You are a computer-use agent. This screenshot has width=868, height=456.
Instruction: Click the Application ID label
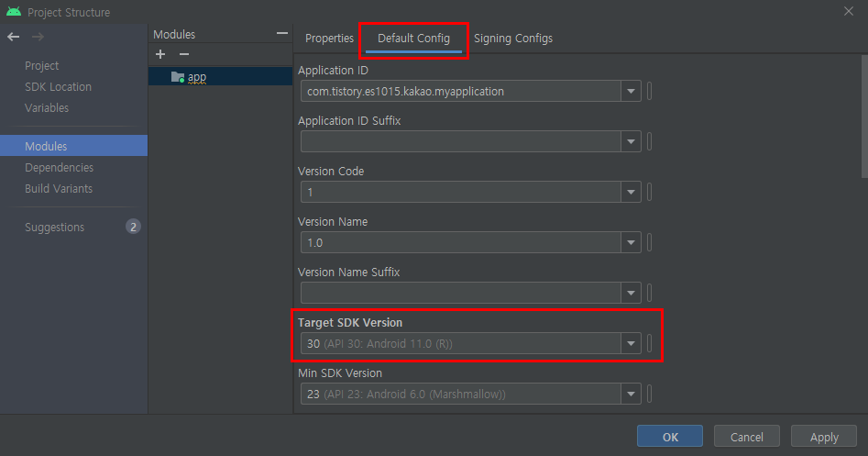333,71
